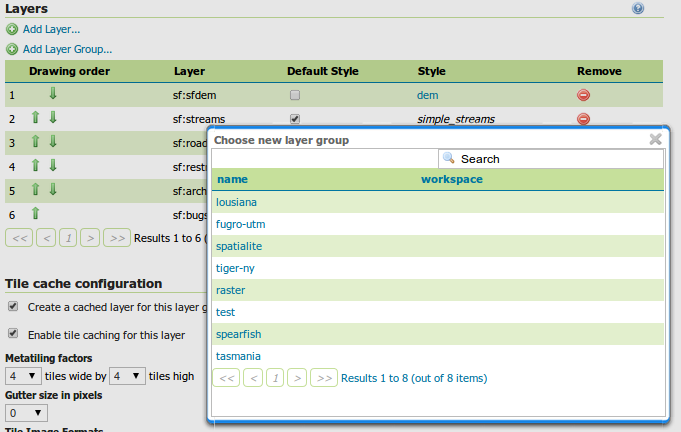Toggle Default Style checkbox for sf:streams
The image size is (681, 432).
tap(295, 119)
